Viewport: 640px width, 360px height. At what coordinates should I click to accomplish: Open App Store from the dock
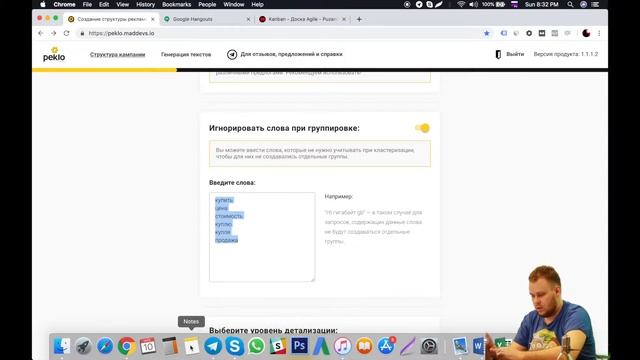[386, 346]
